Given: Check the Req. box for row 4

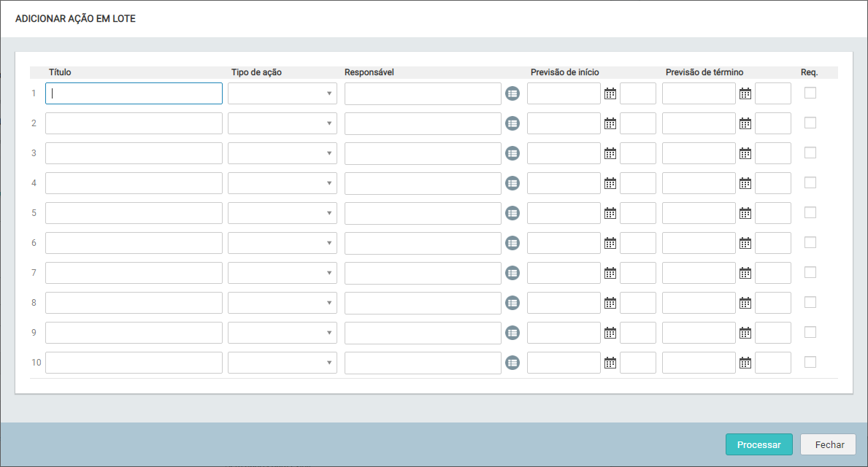Looking at the screenshot, I should click(810, 182).
